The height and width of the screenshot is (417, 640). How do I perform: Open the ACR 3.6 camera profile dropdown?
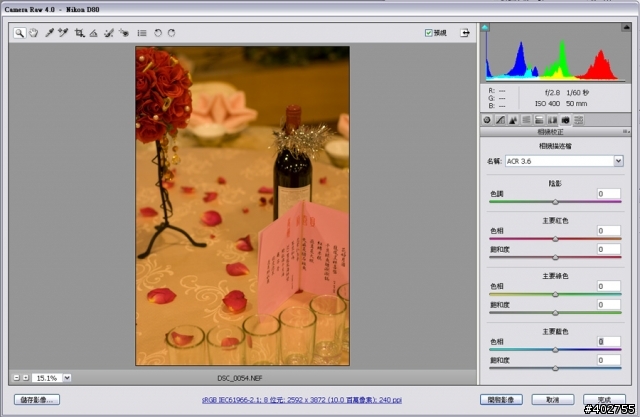pos(618,160)
